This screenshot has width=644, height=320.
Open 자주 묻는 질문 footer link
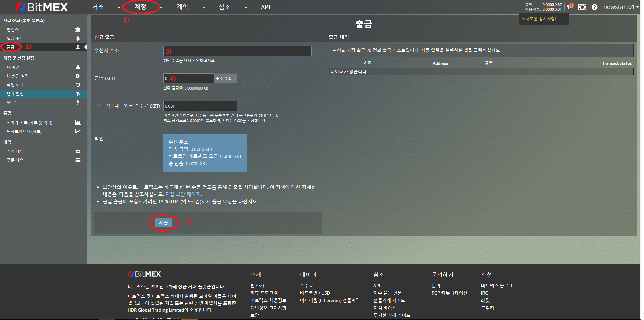pyautogui.click(x=388, y=293)
